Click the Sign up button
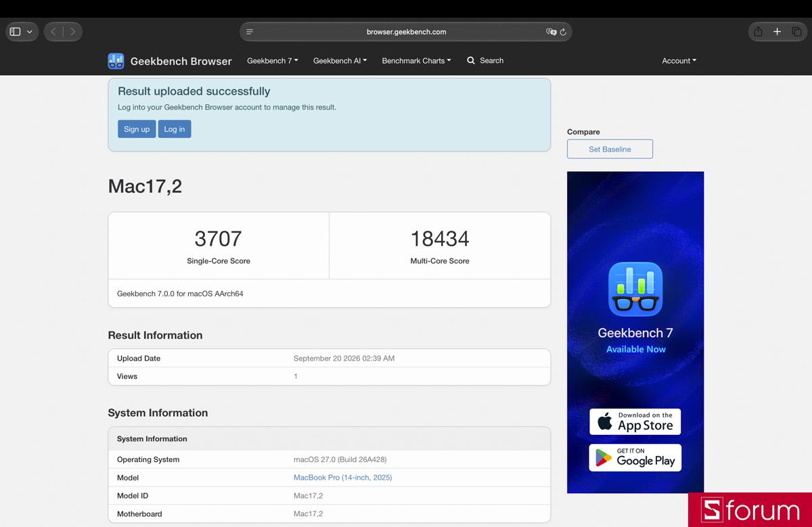Image resolution: width=812 pixels, height=527 pixels. pyautogui.click(x=137, y=129)
